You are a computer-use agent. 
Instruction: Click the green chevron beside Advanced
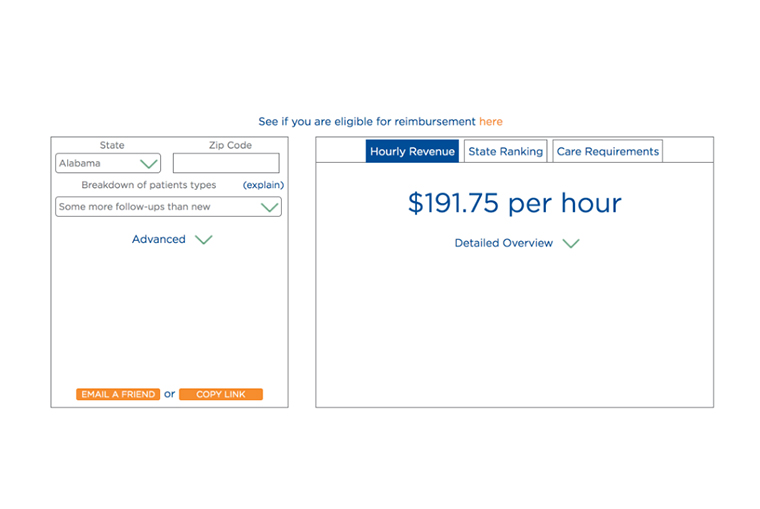(x=203, y=240)
